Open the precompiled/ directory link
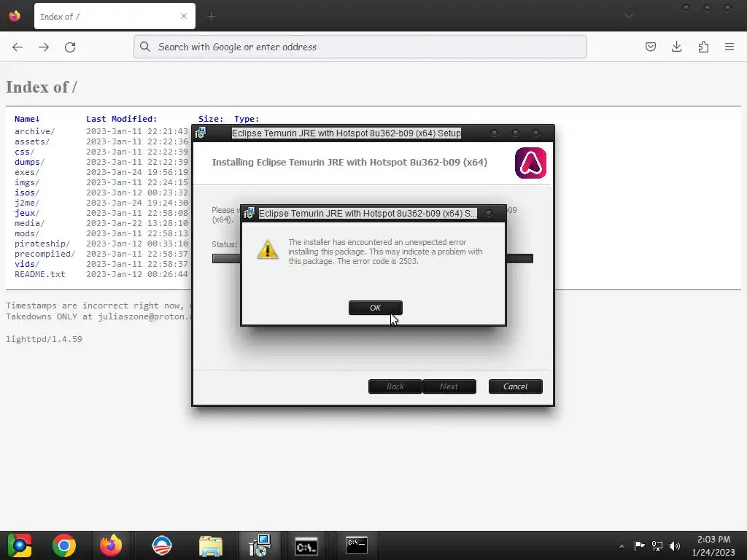747x560 pixels. (x=44, y=254)
